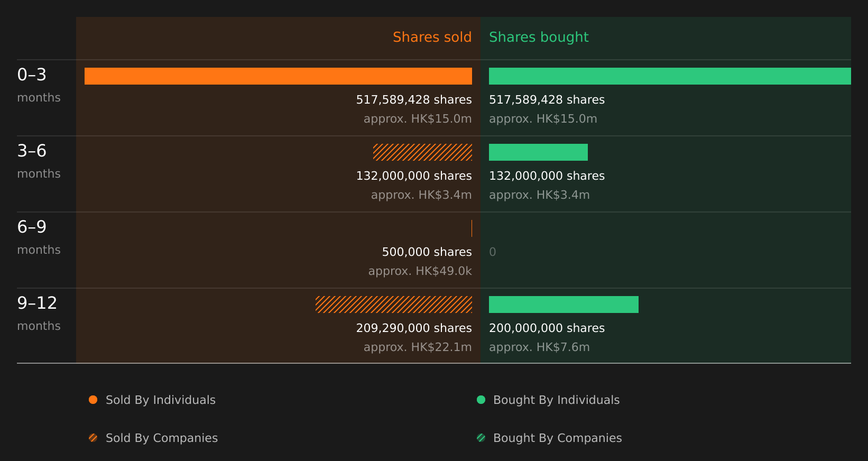Click the sold 517,589,428 shares value

pos(414,100)
